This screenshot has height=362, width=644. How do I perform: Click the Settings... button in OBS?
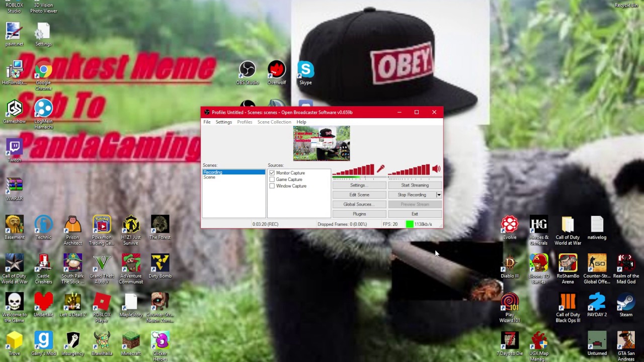(x=359, y=186)
